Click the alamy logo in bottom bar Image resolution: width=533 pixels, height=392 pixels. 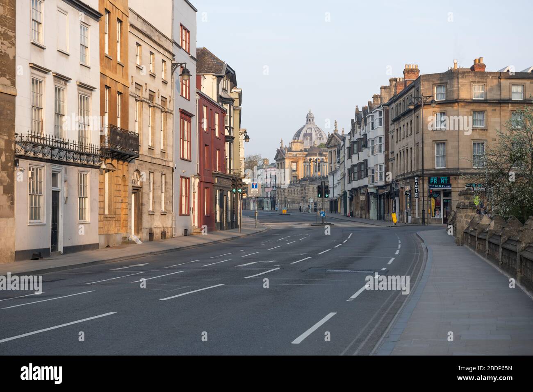tap(41, 374)
